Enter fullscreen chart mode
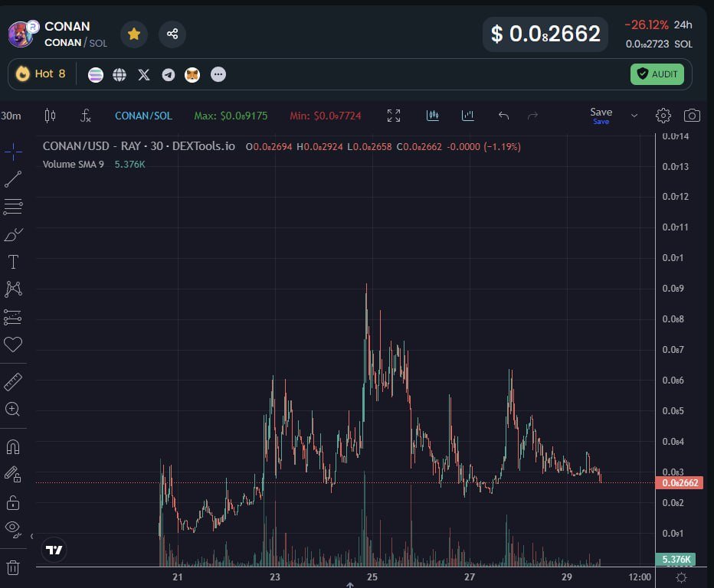Viewport: 714px width, 588px height. (x=394, y=116)
